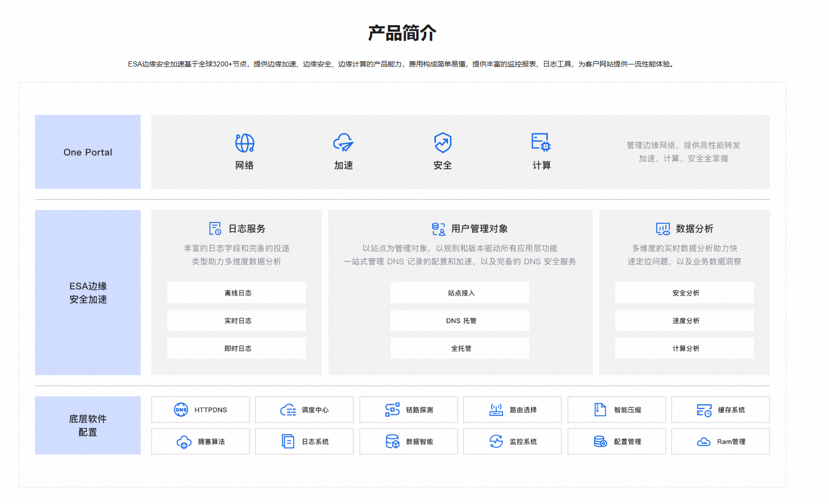
Task: Click the DNS icon beside HTTPDNS
Action: click(x=181, y=410)
